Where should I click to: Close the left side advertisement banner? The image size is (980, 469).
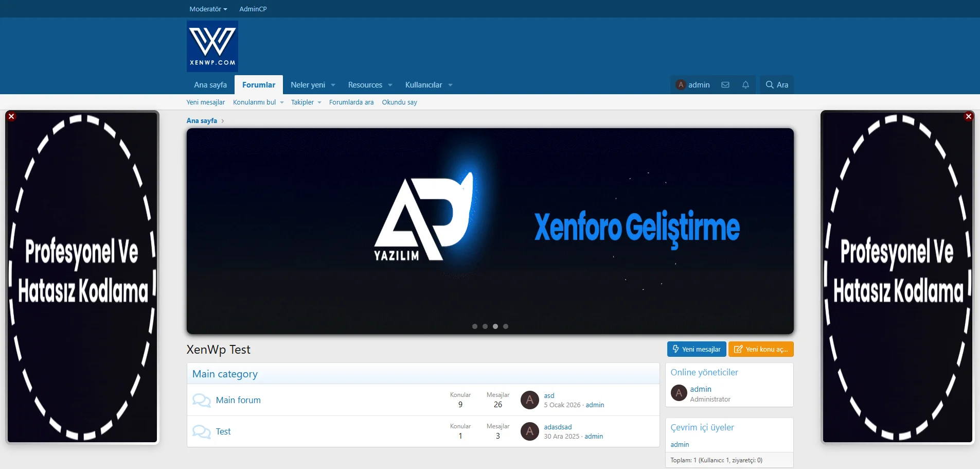click(11, 116)
